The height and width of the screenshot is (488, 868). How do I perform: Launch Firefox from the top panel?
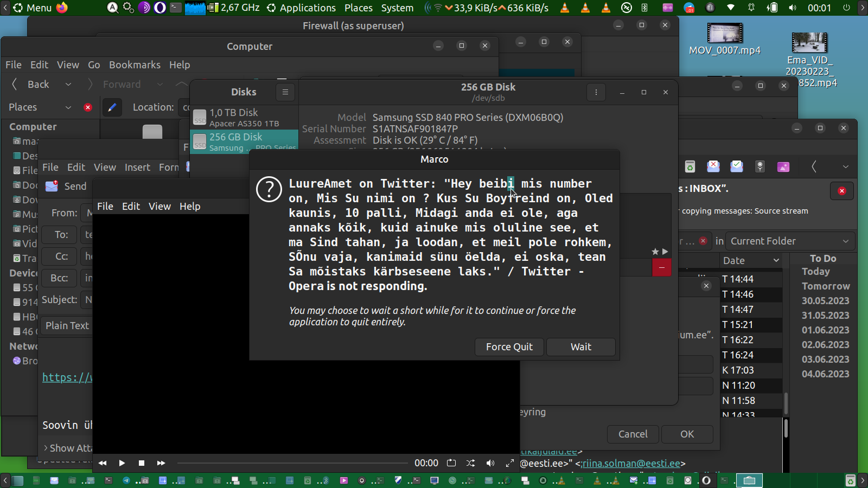[62, 8]
